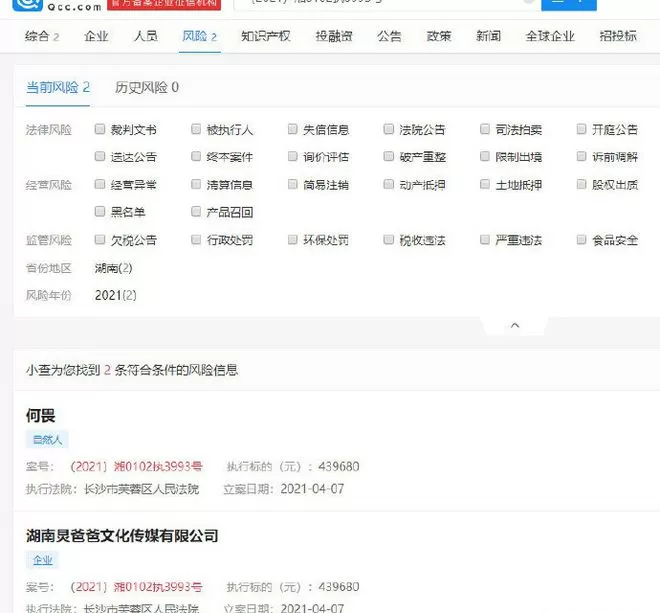This screenshot has width=660, height=613.
Task: Select the 环保处罚 checkbox
Action: [x=293, y=240]
